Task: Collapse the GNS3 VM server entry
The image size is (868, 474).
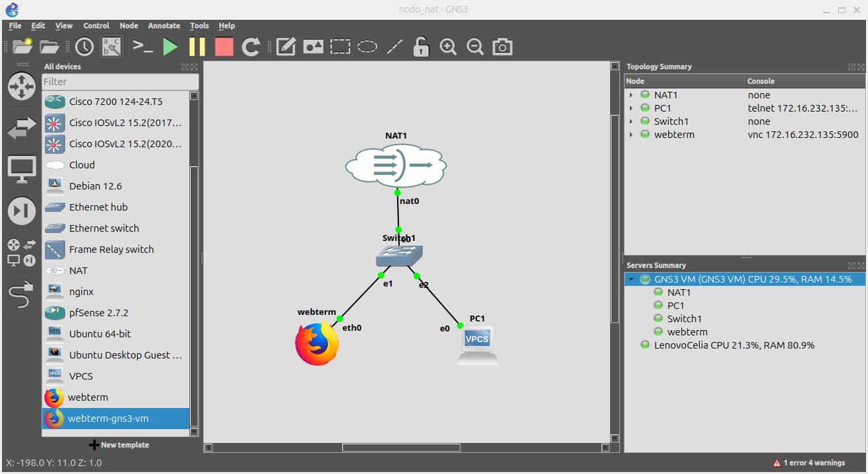Action: click(631, 279)
